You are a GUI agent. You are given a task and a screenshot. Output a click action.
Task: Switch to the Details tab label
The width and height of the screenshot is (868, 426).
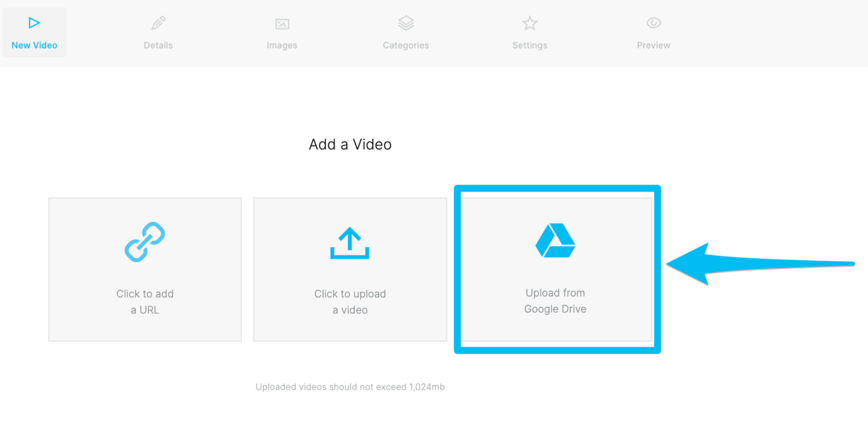click(158, 45)
